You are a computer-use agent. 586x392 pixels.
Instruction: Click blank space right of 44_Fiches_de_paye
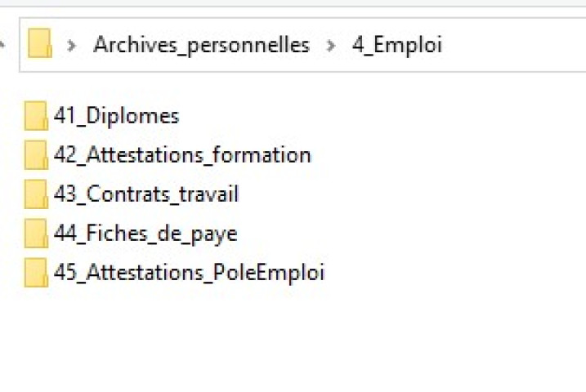pos(392,234)
